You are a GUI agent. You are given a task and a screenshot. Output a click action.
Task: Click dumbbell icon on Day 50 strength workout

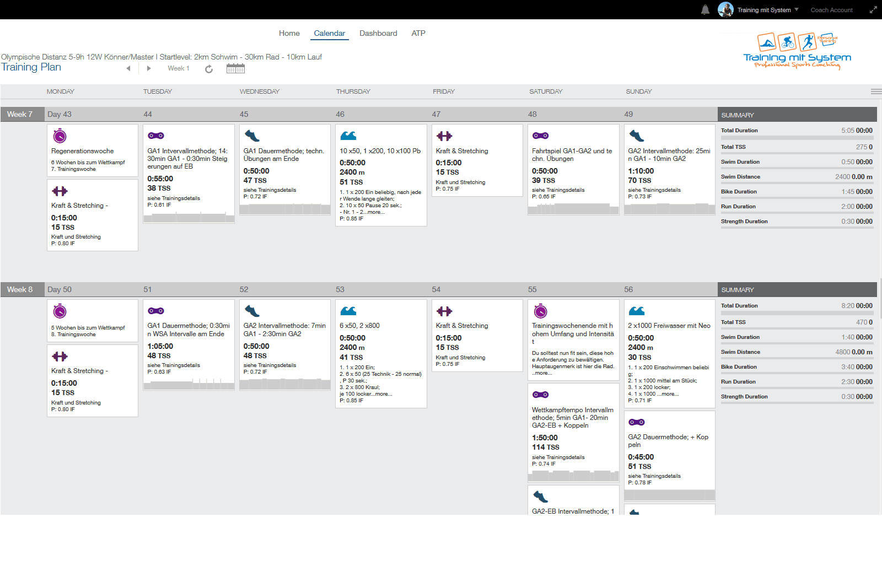pyautogui.click(x=60, y=357)
